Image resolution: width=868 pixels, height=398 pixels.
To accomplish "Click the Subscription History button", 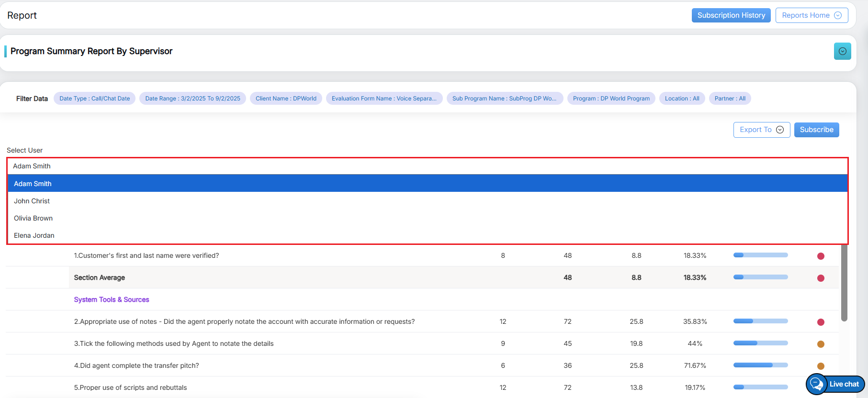I will [x=731, y=15].
